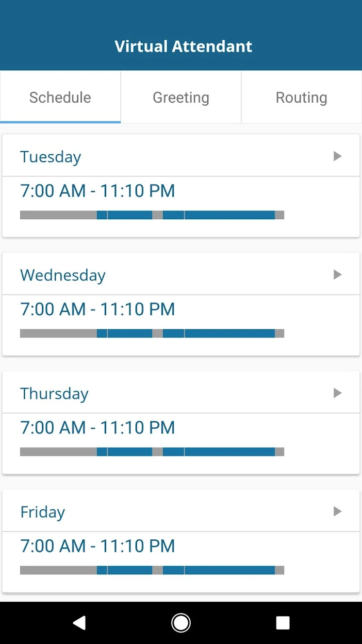Click the Wednesday schedule timeline bar

click(x=152, y=333)
